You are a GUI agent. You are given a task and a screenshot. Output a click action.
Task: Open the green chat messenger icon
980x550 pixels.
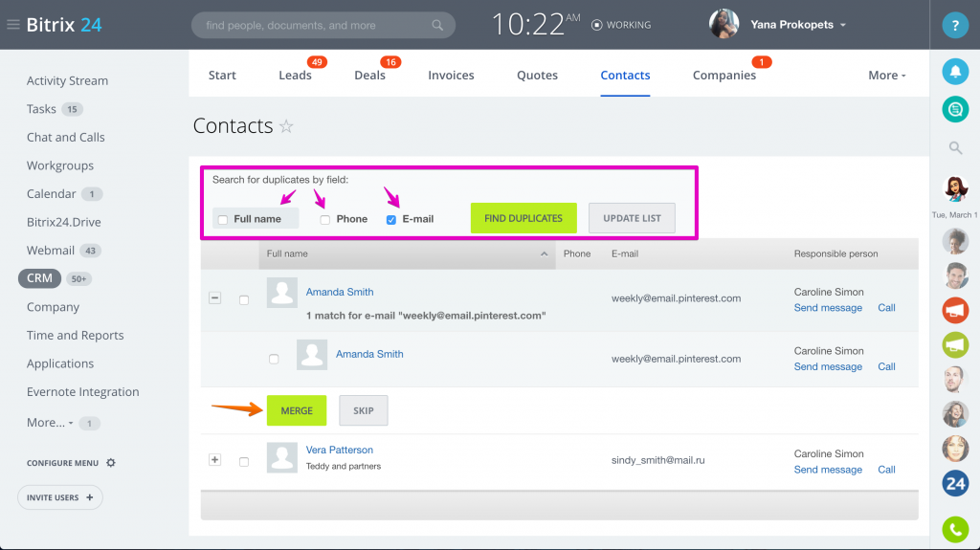tap(955, 109)
